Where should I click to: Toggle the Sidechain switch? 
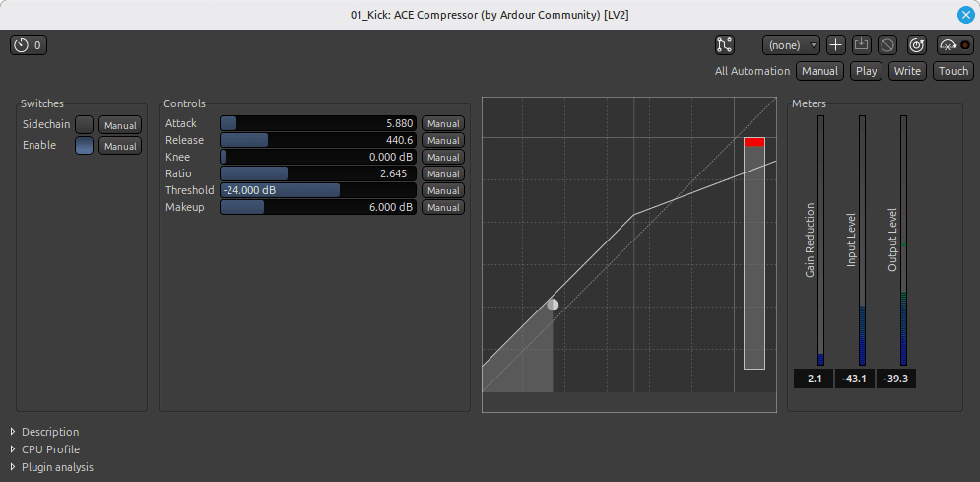85,125
